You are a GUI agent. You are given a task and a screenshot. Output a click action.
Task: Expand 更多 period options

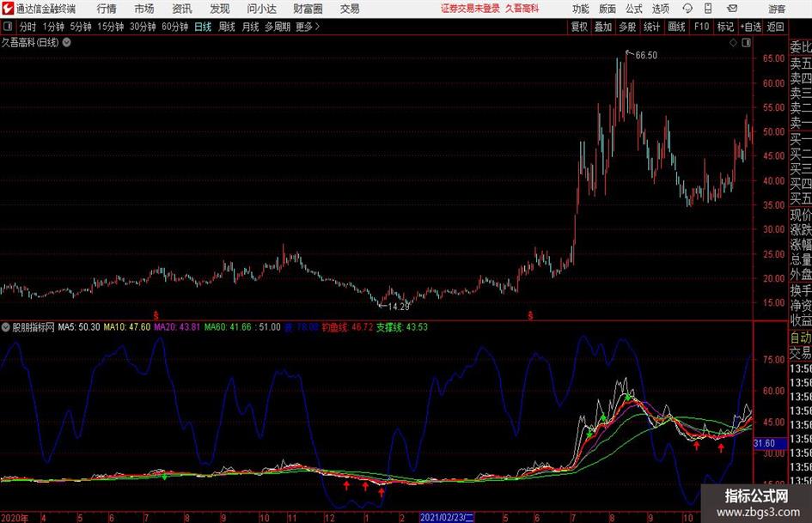pos(308,27)
